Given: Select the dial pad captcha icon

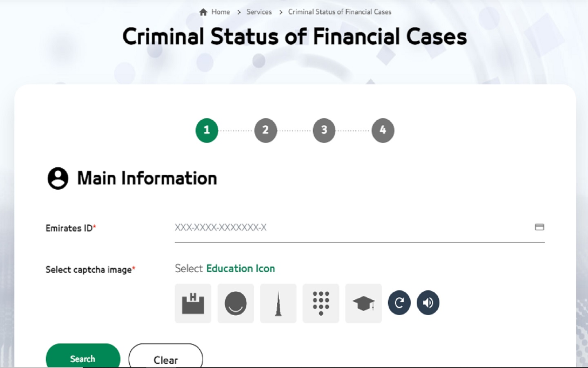Looking at the screenshot, I should click(x=321, y=303).
